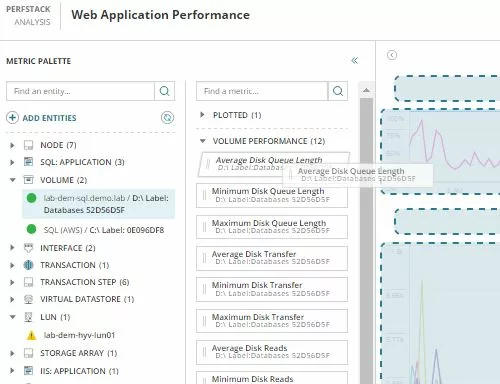Click metric list scrollbar up arrow

pos(366,90)
